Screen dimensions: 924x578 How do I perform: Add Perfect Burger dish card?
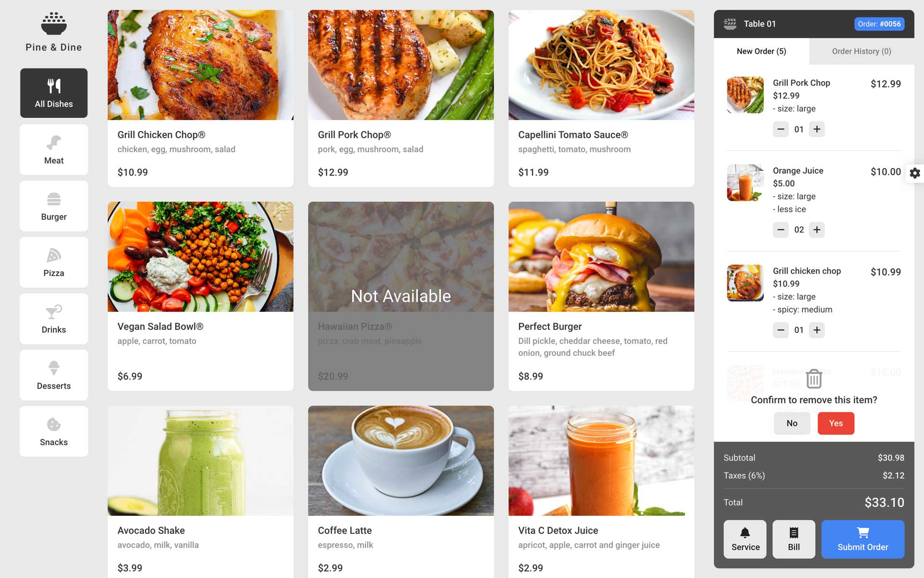click(x=601, y=296)
